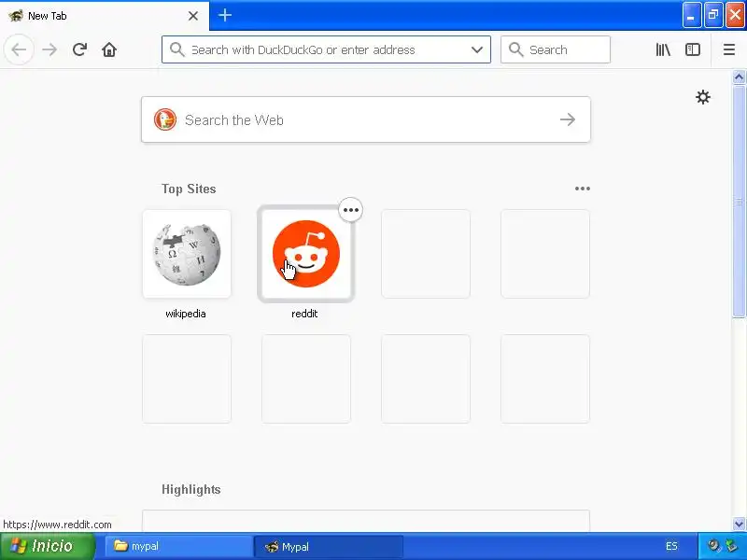Open the Wikipedia top site tile
This screenshot has width=747, height=560.
[x=187, y=254]
